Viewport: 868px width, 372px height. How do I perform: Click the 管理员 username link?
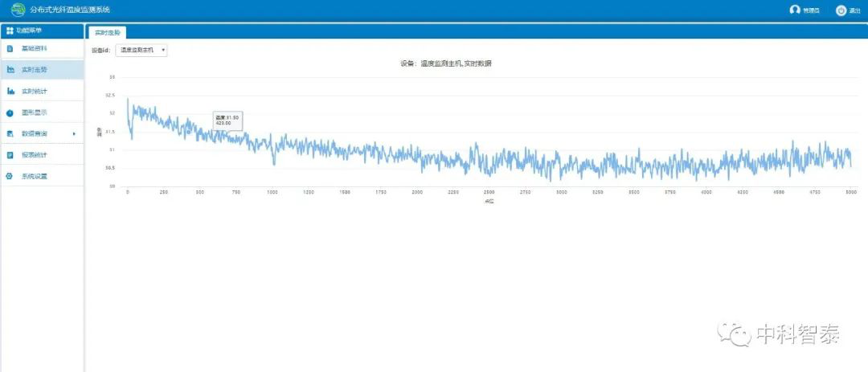point(810,10)
